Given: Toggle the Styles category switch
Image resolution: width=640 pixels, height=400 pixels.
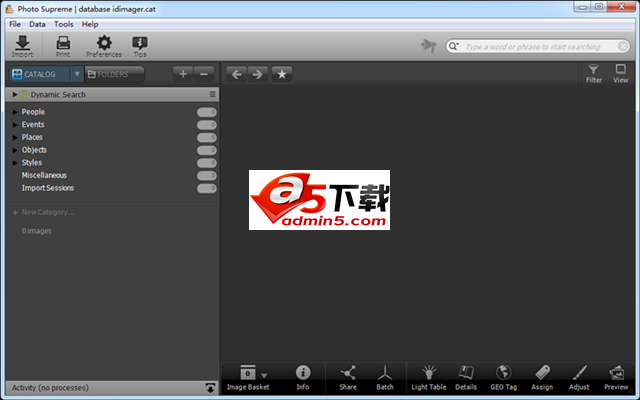Looking at the screenshot, I should pos(207,163).
